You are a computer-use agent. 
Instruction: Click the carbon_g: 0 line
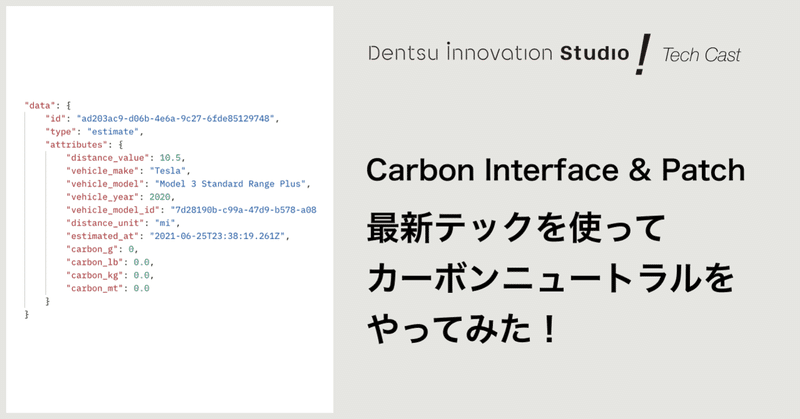(x=102, y=249)
